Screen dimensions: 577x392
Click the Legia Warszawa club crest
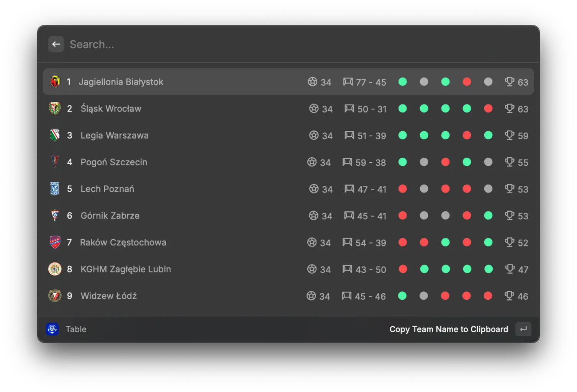pyautogui.click(x=55, y=135)
